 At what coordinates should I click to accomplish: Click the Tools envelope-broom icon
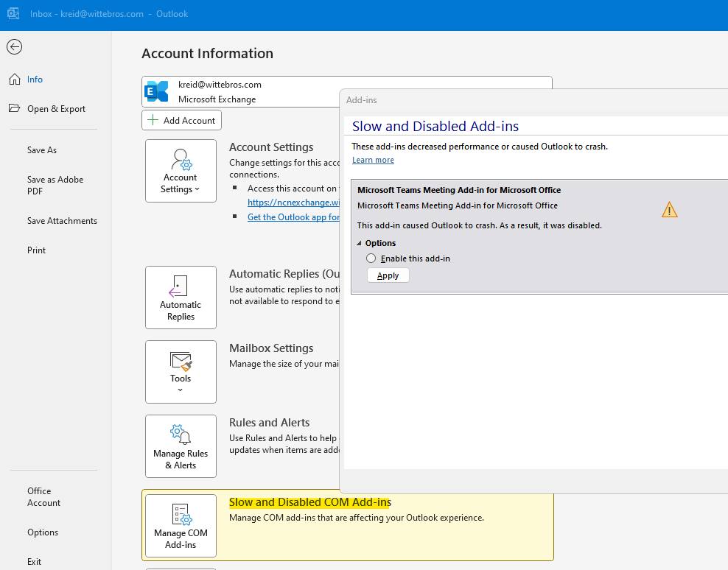click(181, 361)
